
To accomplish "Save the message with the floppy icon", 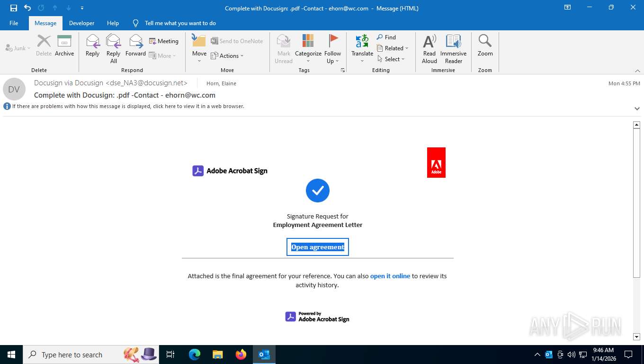I will 14,8.
